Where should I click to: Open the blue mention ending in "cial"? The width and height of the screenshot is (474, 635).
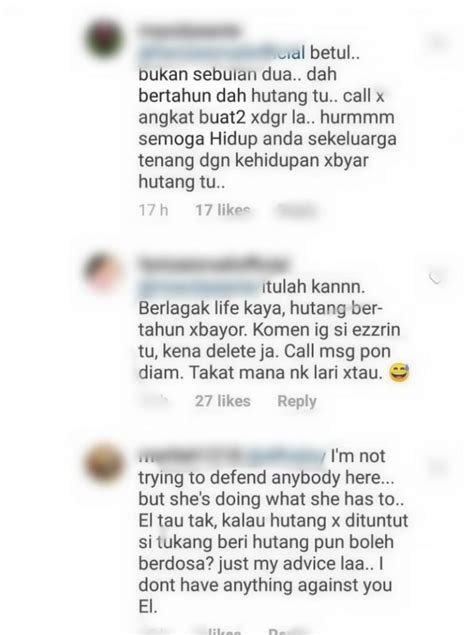pos(222,53)
